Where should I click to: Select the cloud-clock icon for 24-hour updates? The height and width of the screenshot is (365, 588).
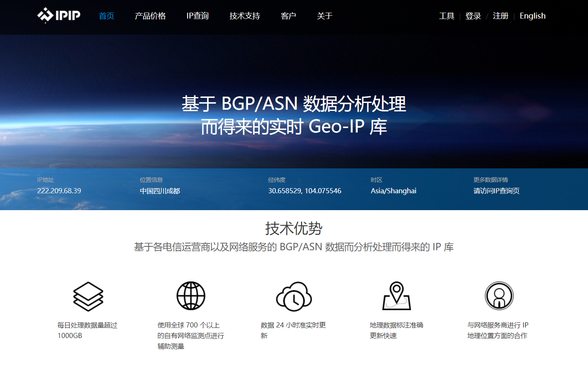[x=294, y=296]
